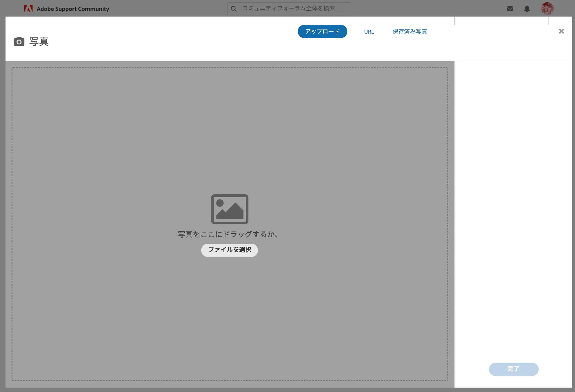Click the 写真をここにドラッグするか text
The image size is (575, 392).
tap(228, 234)
